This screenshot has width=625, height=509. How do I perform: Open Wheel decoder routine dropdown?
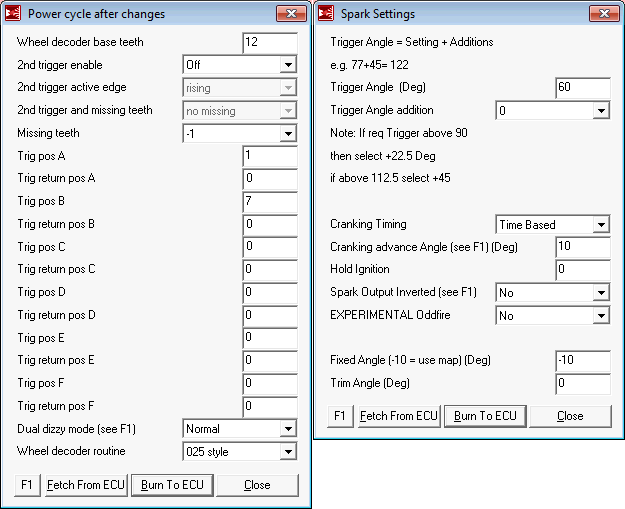[240, 452]
